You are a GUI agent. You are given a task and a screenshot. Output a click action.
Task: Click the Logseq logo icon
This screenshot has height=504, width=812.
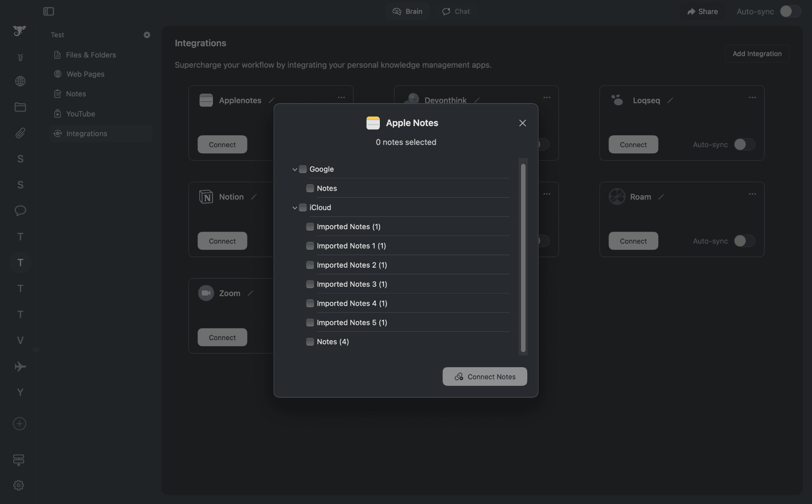[617, 100]
